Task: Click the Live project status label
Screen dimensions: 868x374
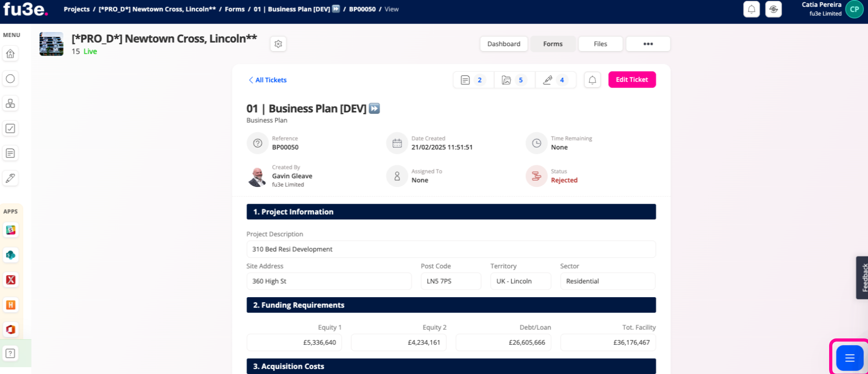Action: pyautogui.click(x=90, y=51)
